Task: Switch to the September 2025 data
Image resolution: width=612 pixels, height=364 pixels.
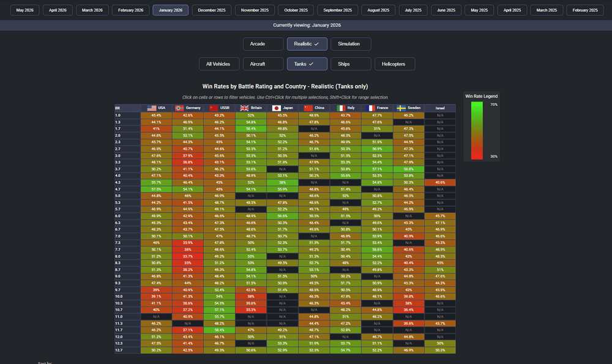Action: pyautogui.click(x=338, y=10)
